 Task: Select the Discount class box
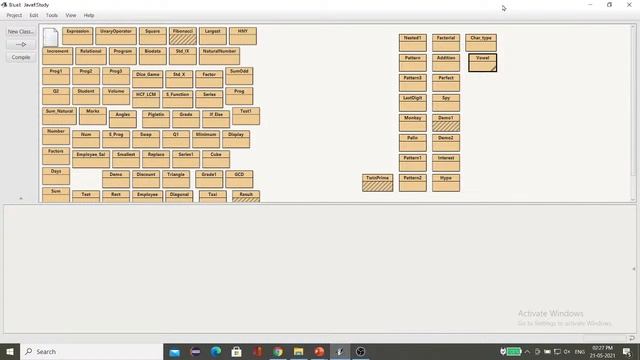tap(146, 179)
